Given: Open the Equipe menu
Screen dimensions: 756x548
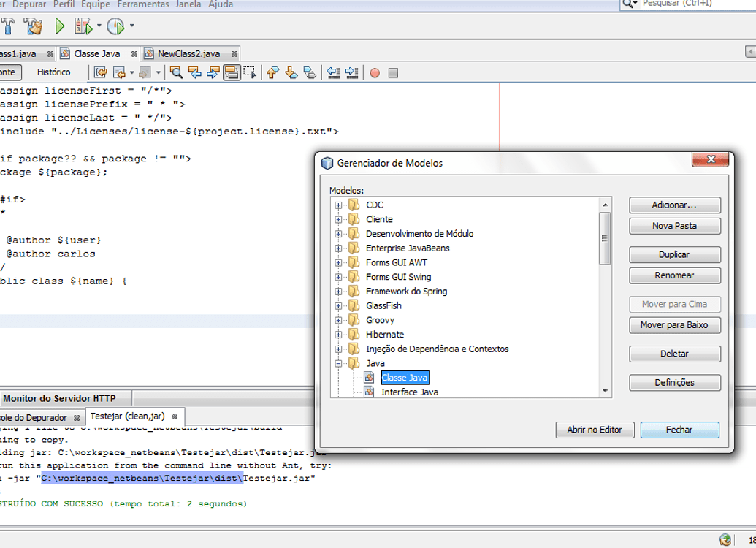Looking at the screenshot, I should tap(96, 4).
